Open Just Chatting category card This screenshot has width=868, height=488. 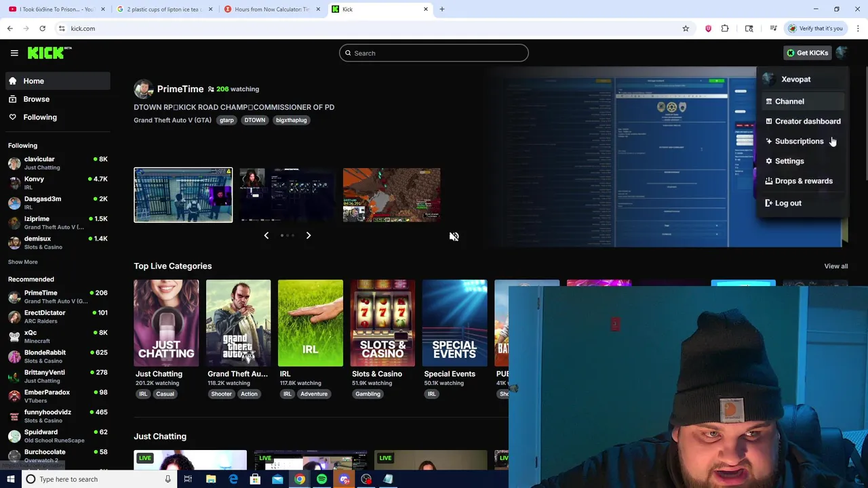(x=166, y=323)
